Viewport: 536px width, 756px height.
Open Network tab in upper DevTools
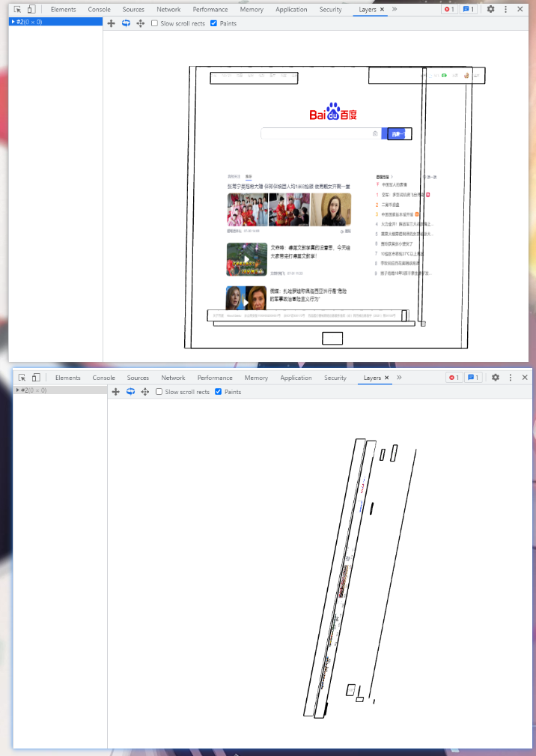point(168,9)
